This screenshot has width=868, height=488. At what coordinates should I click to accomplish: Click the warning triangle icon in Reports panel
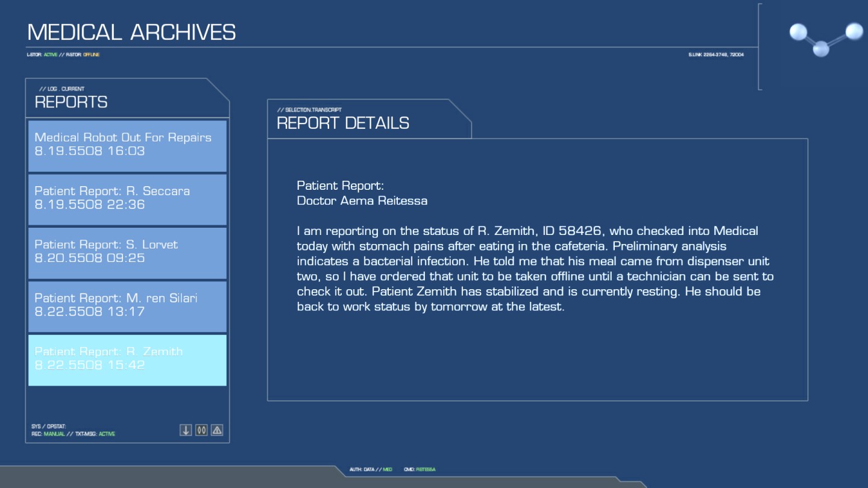tap(217, 430)
